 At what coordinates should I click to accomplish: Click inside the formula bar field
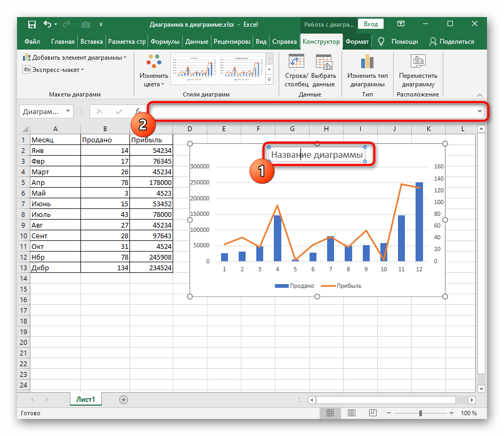point(313,111)
